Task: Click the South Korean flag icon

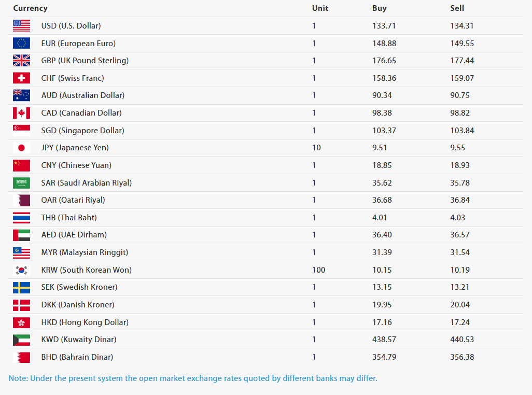Action: click(x=21, y=270)
